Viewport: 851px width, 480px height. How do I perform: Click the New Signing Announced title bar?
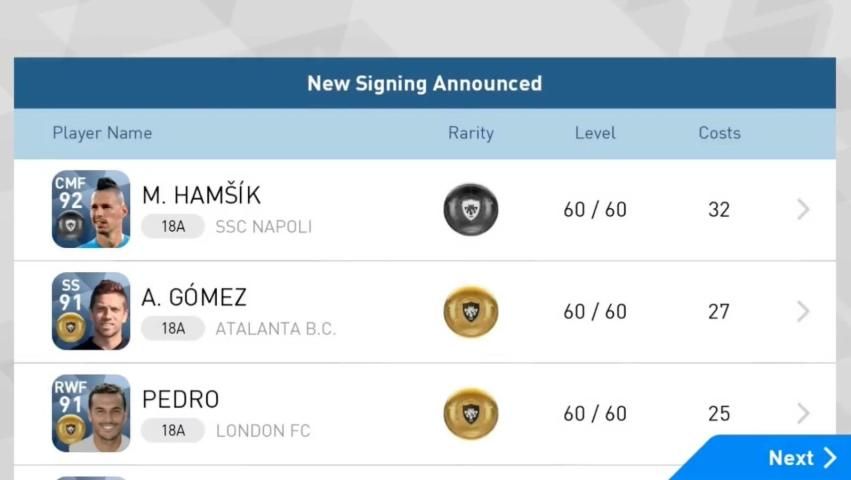[x=425, y=83]
